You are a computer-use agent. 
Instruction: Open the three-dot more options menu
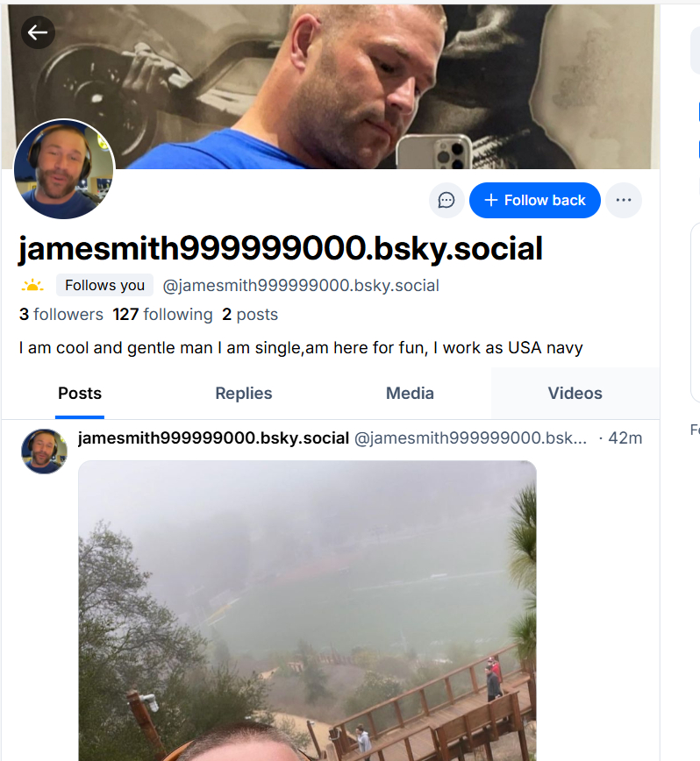click(624, 200)
